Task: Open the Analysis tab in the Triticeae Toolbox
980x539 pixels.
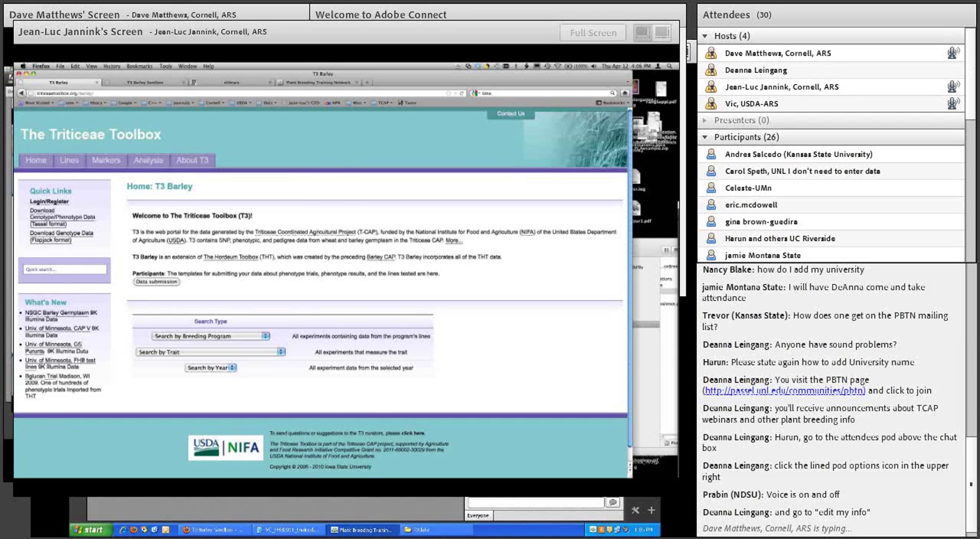Action: (148, 160)
